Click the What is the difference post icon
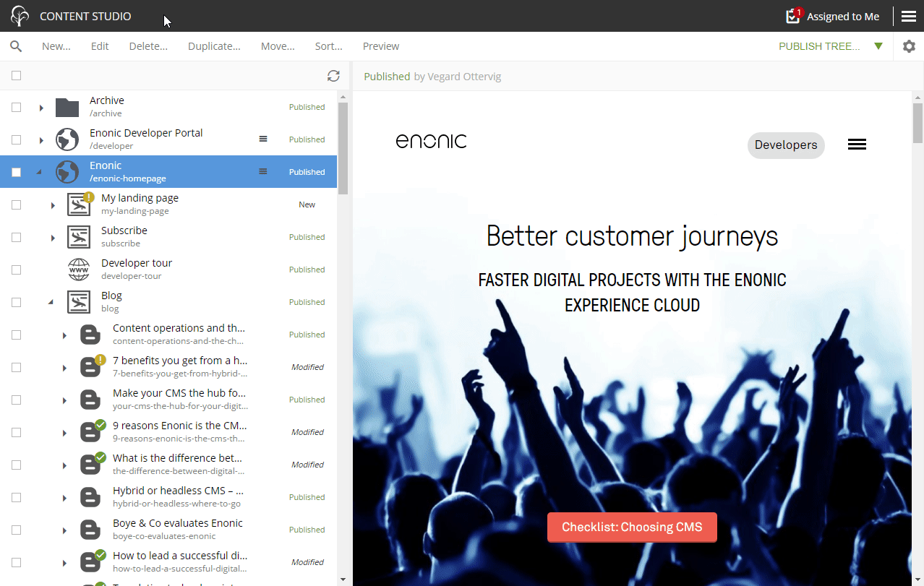 tap(91, 464)
